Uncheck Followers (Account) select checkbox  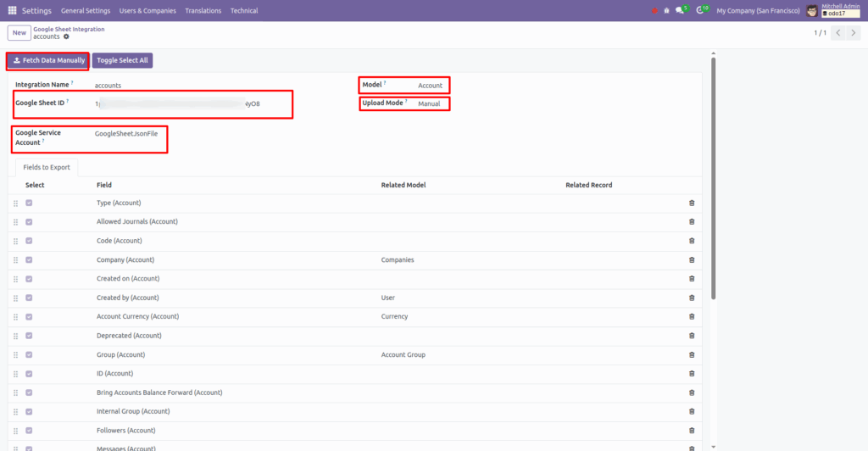click(29, 431)
